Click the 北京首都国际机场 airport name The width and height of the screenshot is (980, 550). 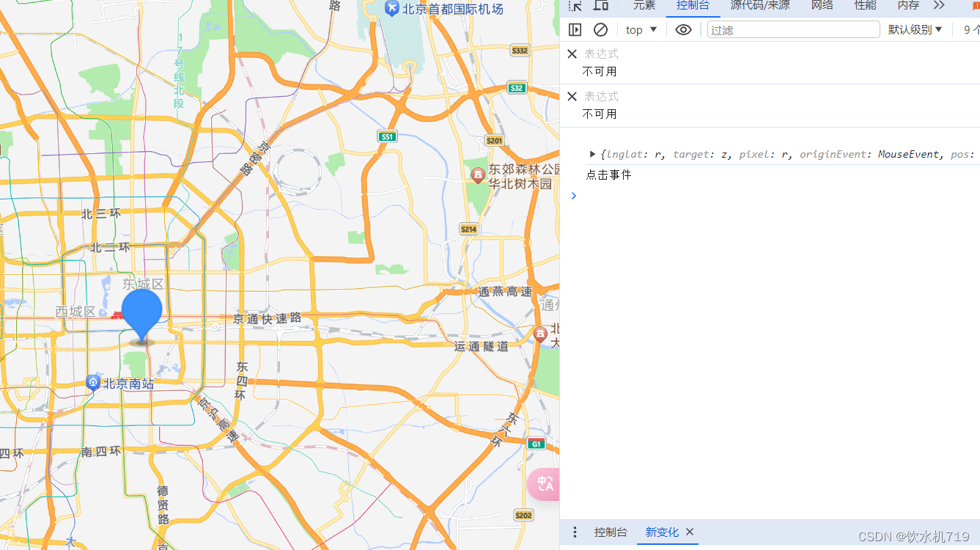pyautogui.click(x=453, y=9)
